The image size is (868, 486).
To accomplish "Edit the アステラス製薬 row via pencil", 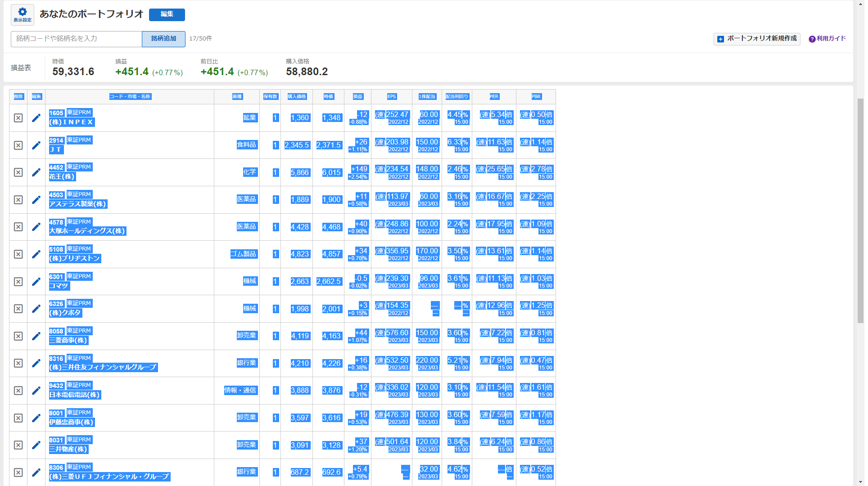I will pyautogui.click(x=36, y=200).
